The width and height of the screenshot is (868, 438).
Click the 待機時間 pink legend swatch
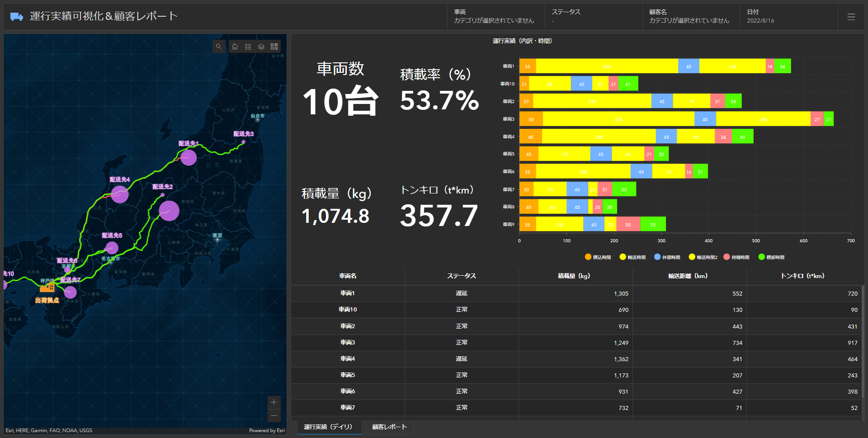click(x=726, y=257)
